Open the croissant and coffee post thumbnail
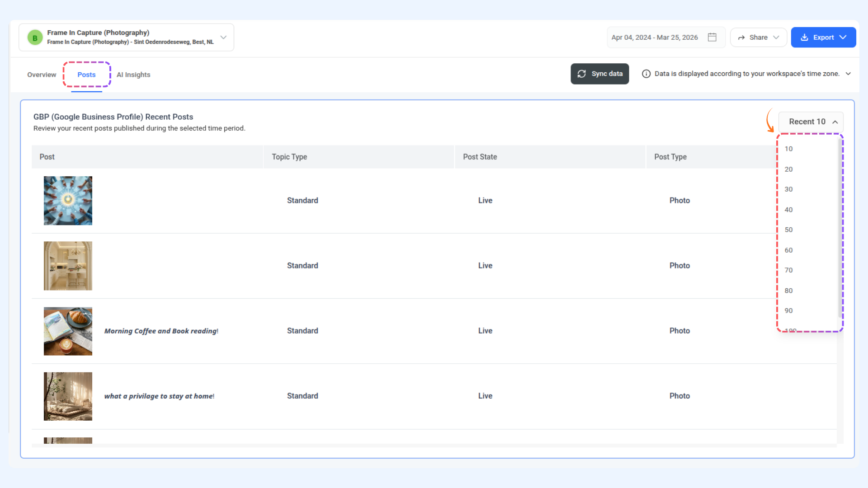868x488 pixels. coord(68,331)
